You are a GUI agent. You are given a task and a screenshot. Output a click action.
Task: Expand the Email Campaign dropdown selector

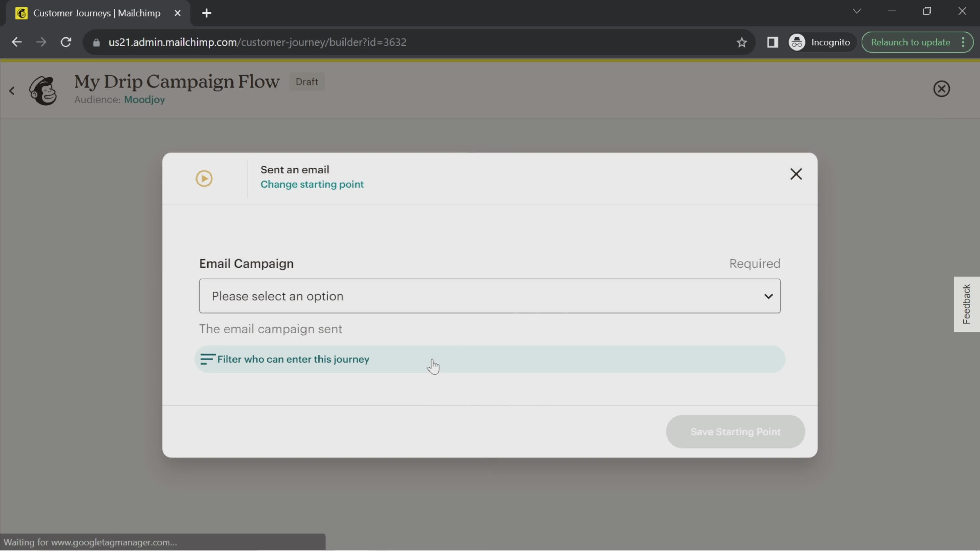click(490, 296)
